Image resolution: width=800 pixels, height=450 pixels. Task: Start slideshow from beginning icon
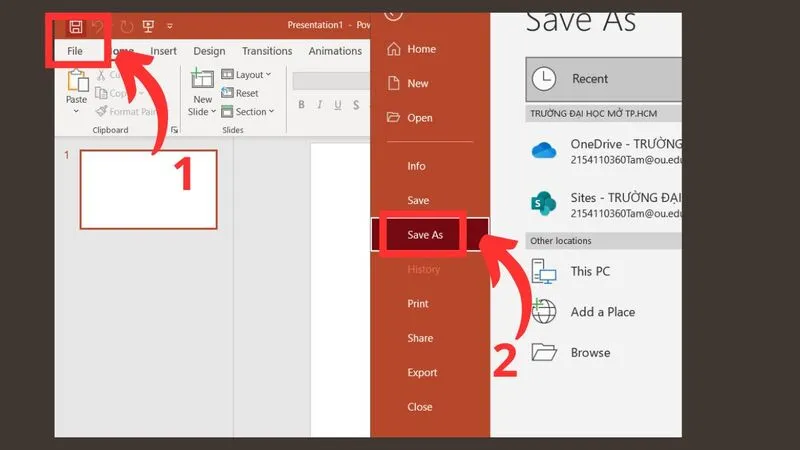coord(148,26)
